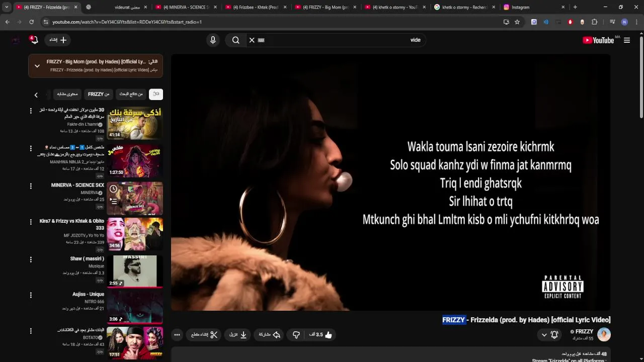
Task: Open the notifications bell with badge 4
Action: [34, 40]
